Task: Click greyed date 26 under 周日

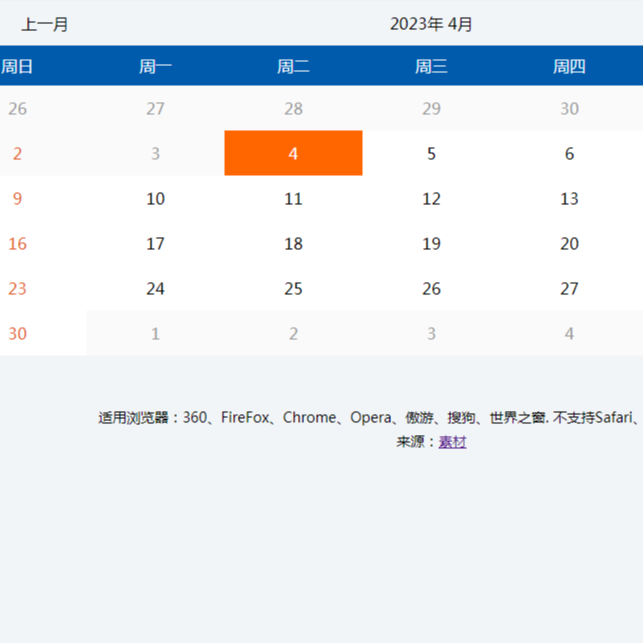Action: pos(17,108)
